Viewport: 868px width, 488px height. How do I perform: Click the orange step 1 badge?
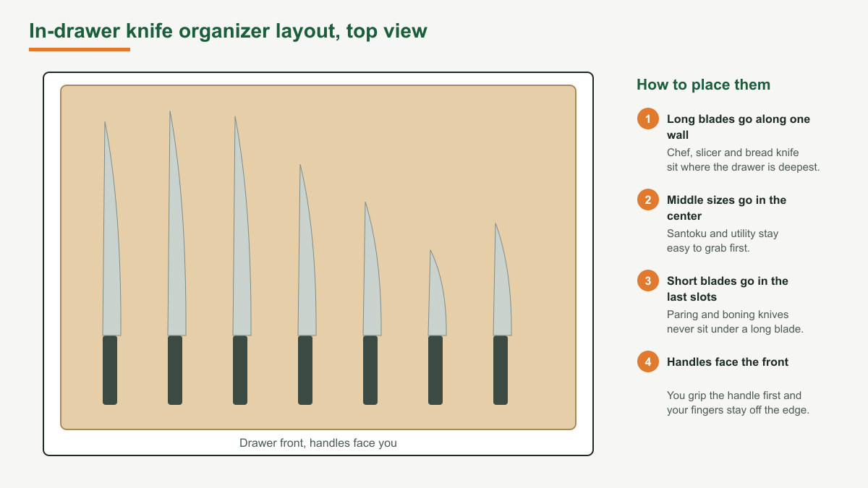(648, 119)
